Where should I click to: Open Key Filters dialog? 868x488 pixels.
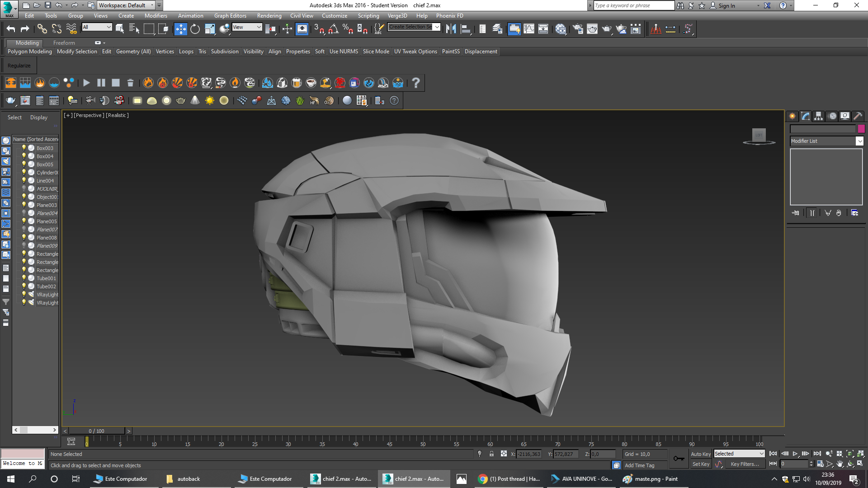(x=745, y=464)
